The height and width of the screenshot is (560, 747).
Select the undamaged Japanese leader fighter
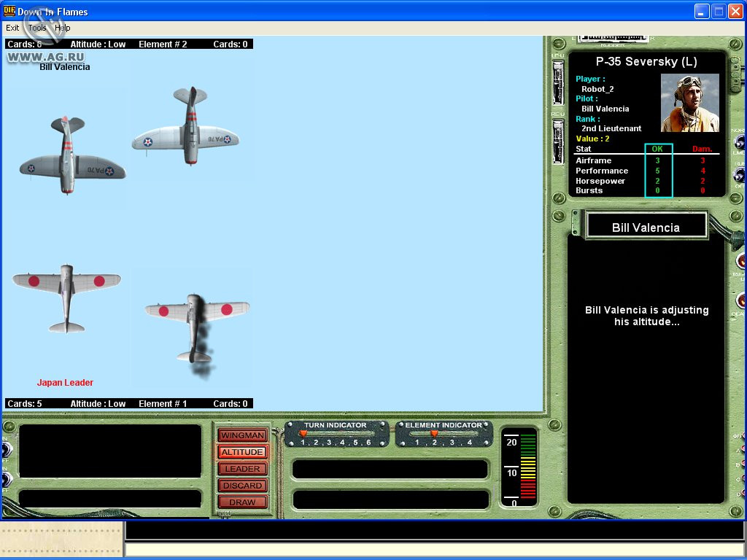(x=66, y=298)
